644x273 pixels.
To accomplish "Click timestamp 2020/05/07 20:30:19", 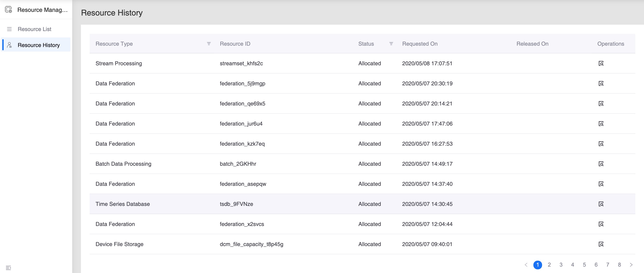I will [427, 83].
